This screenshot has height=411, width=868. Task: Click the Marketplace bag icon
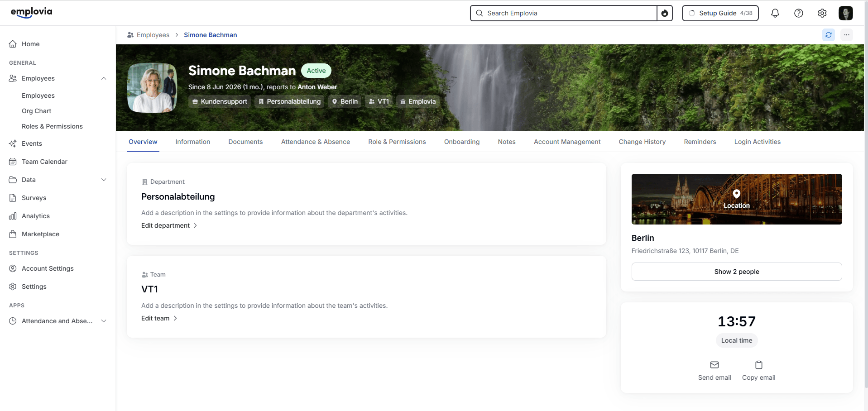click(13, 234)
